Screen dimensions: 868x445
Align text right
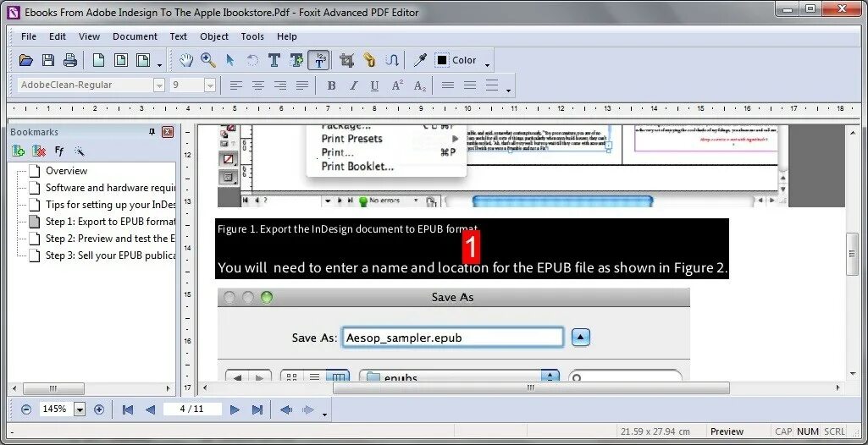[x=280, y=85]
